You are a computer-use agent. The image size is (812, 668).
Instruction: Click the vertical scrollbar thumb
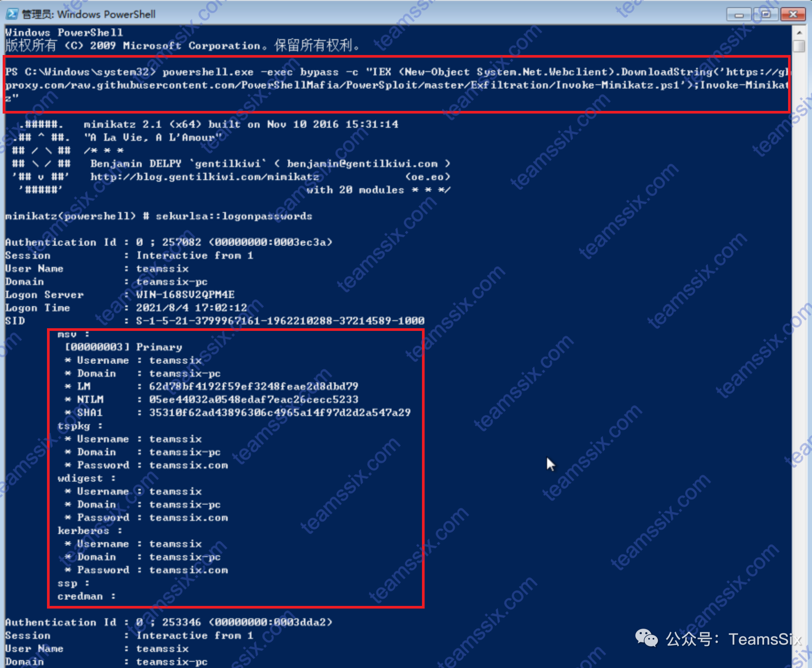click(799, 46)
